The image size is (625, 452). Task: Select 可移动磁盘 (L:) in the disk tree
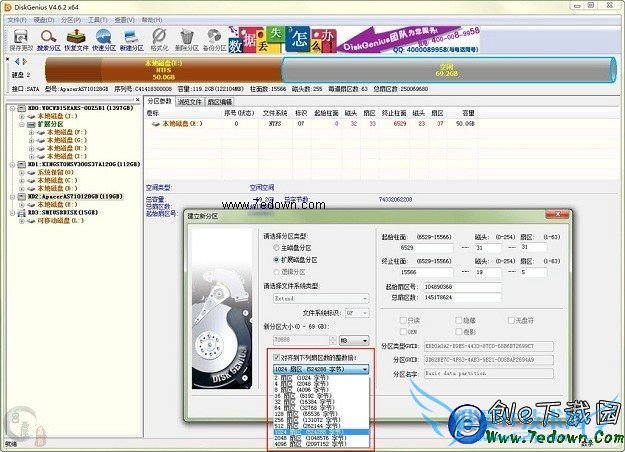(61, 220)
